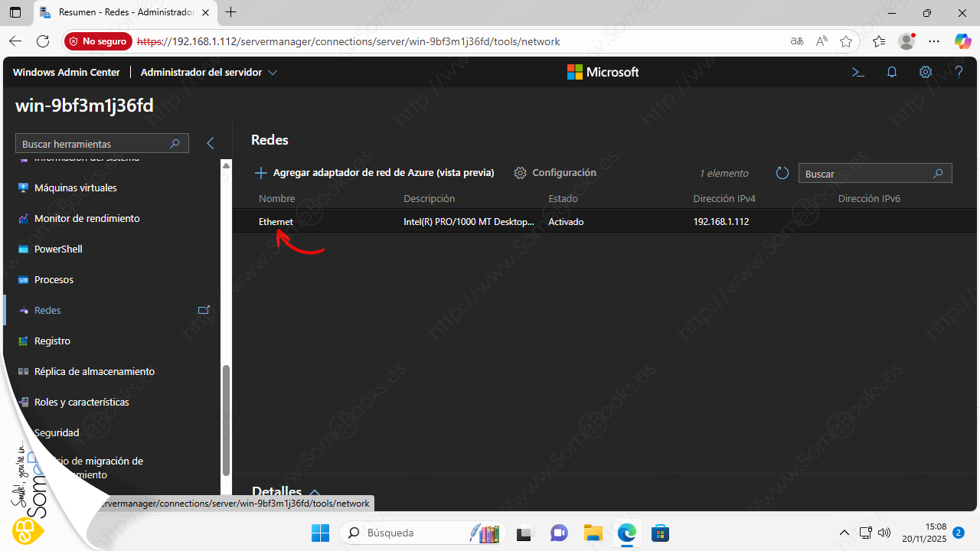This screenshot has height=551, width=980.
Task: Open network Configuración button
Action: click(555, 173)
